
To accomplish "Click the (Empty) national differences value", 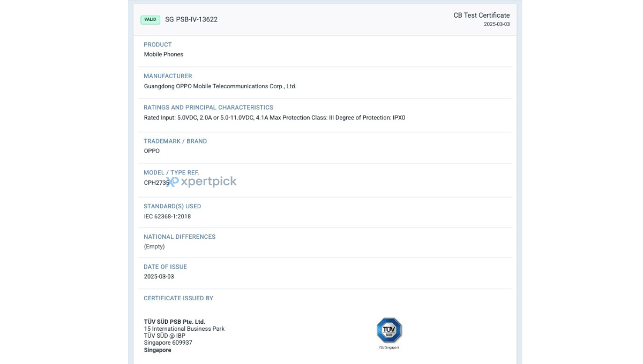I will tap(154, 247).
